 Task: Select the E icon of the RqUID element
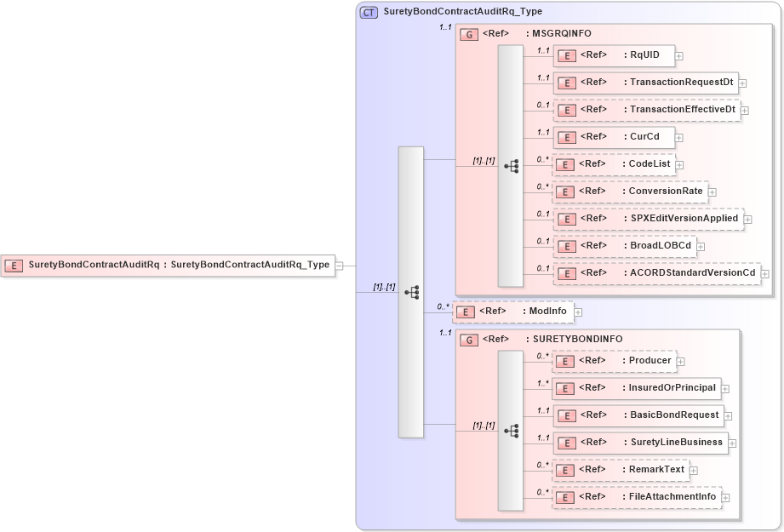566,55
